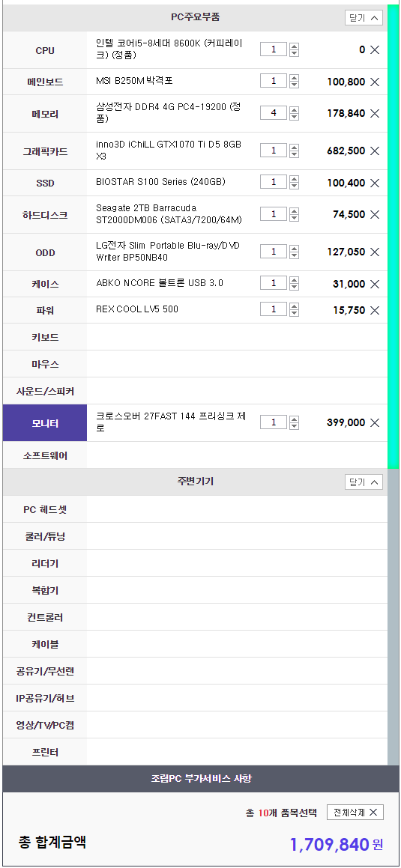This screenshot has width=401, height=868.
Task: Collapse the 주변기기 section with 닫기
Action: (364, 482)
